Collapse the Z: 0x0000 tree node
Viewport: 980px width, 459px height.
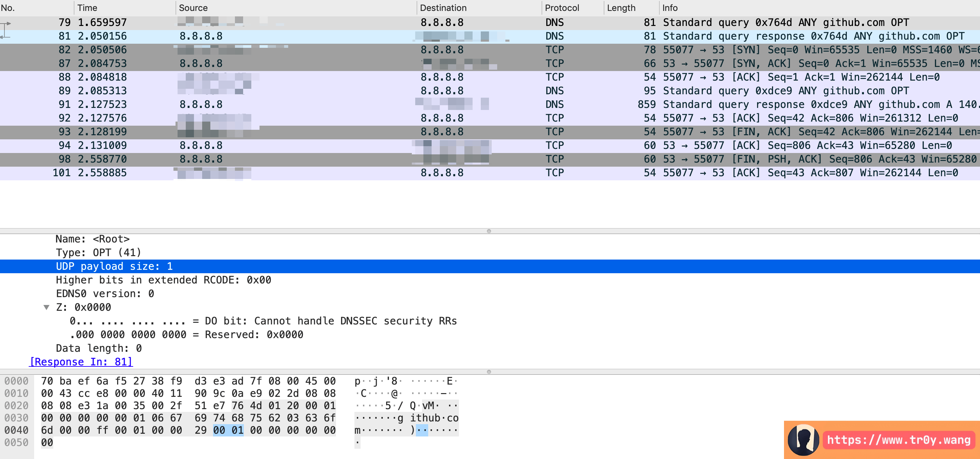pos(46,307)
